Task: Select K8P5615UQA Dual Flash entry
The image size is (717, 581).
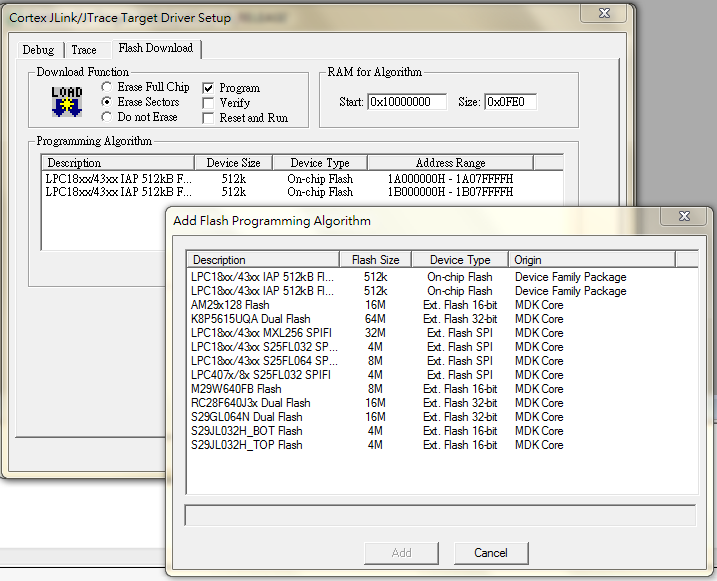Action: point(442,319)
